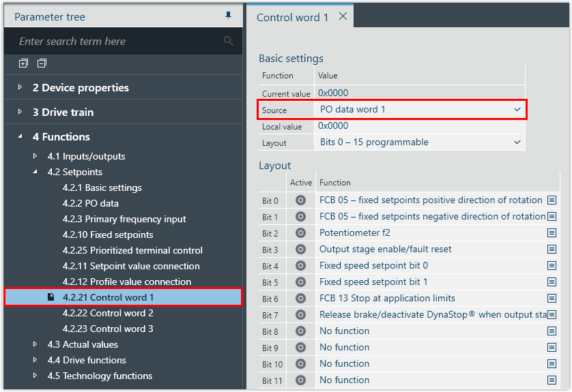
Task: Expand the 4.1 Inputs/outputs tree node
Action: (35, 156)
